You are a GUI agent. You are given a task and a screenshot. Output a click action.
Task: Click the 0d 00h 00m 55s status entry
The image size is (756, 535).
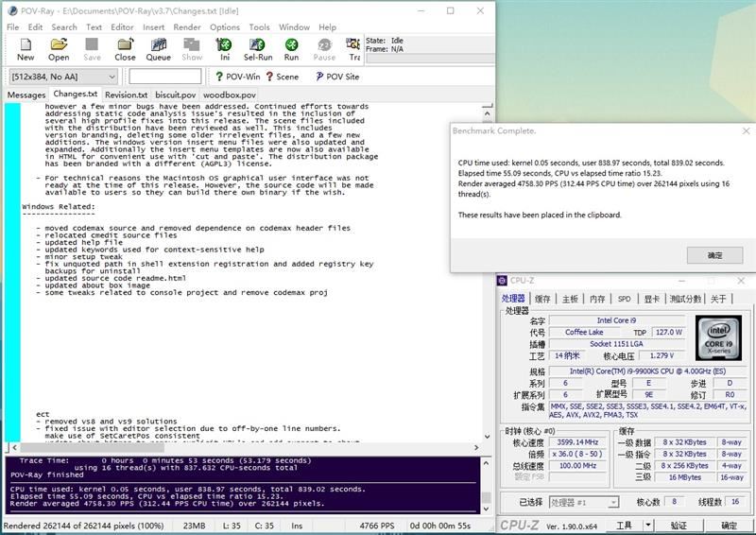[440, 526]
